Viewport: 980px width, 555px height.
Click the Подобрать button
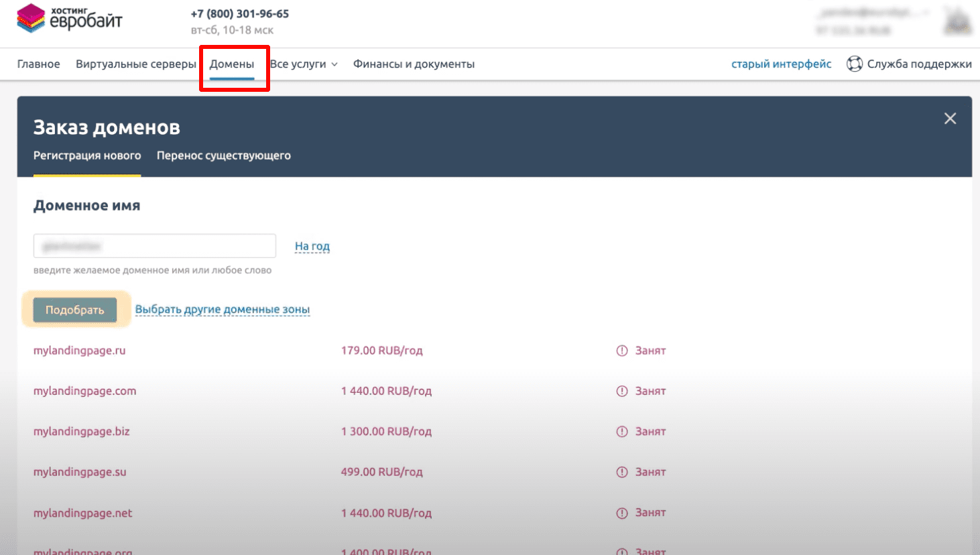[x=75, y=310]
